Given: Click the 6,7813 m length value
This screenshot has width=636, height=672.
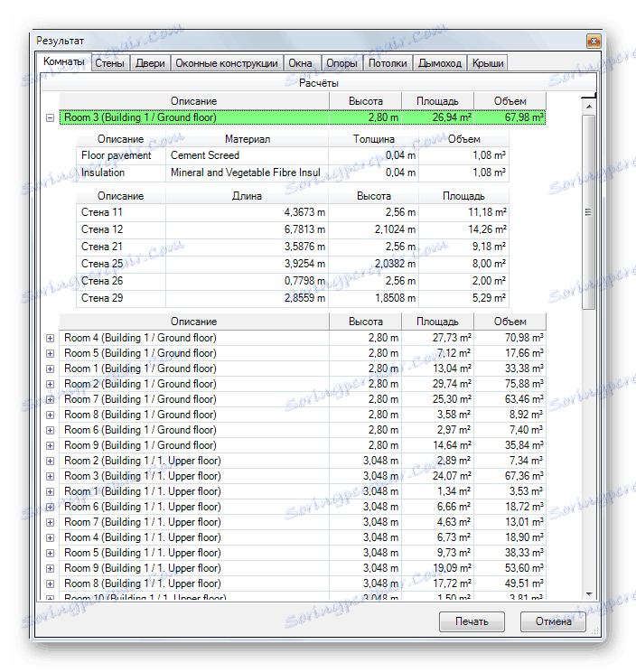Looking at the screenshot, I should (304, 229).
